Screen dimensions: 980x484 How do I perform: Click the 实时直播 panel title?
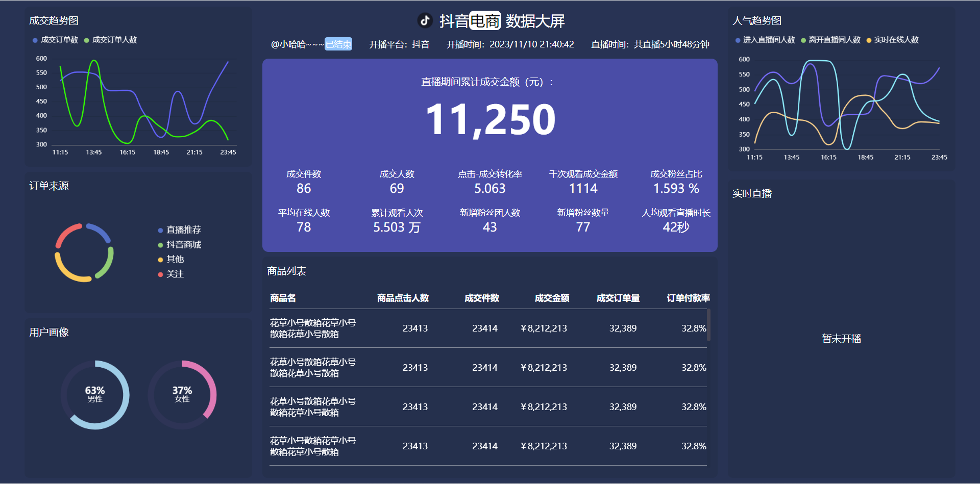coord(752,194)
